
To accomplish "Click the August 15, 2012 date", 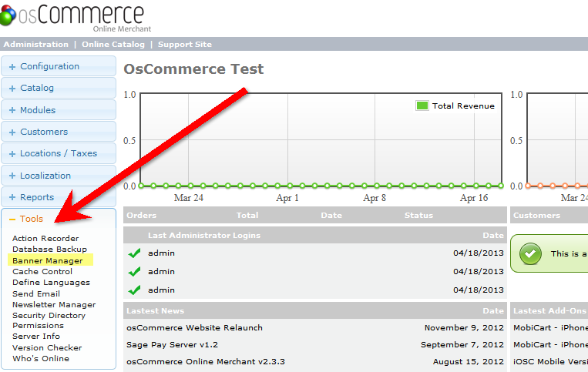I will pos(469,361).
